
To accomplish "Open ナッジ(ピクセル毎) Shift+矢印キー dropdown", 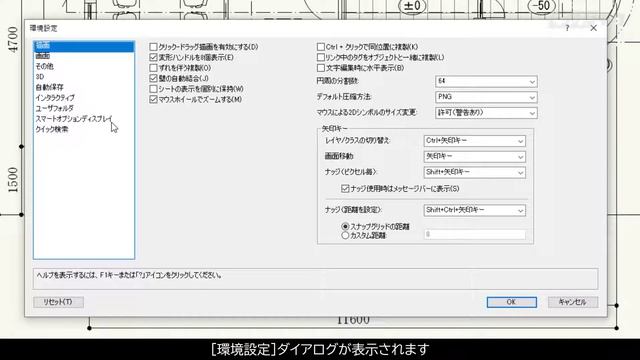I will [x=475, y=173].
